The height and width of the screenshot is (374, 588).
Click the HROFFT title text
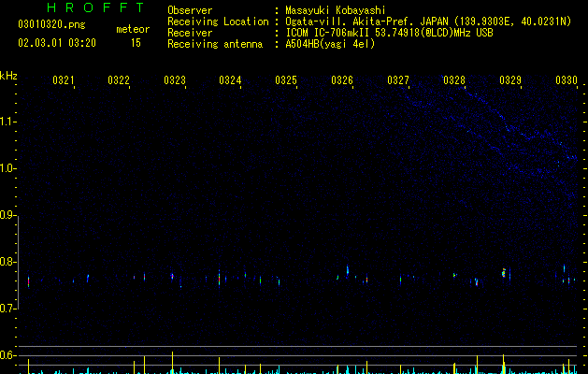click(x=95, y=7)
